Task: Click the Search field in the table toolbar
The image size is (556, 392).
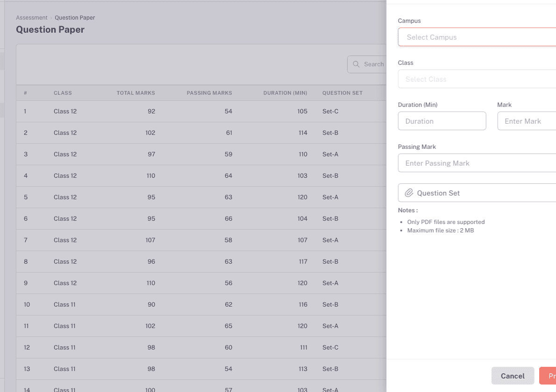Action: [367, 64]
